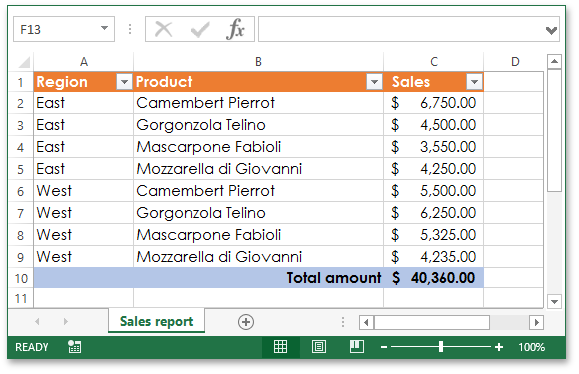The width and height of the screenshot is (579, 374).
Task: Click the vertical scrollbar down arrow
Action: pyautogui.click(x=554, y=302)
